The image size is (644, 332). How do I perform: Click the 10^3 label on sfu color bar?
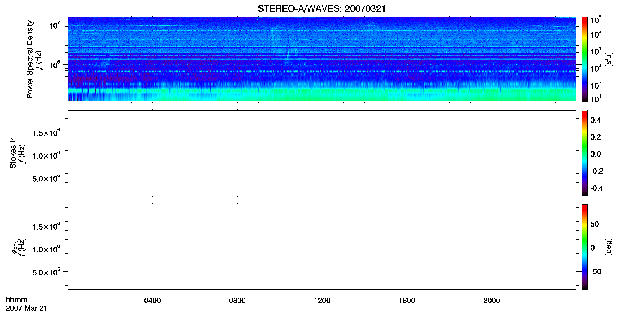coord(596,68)
